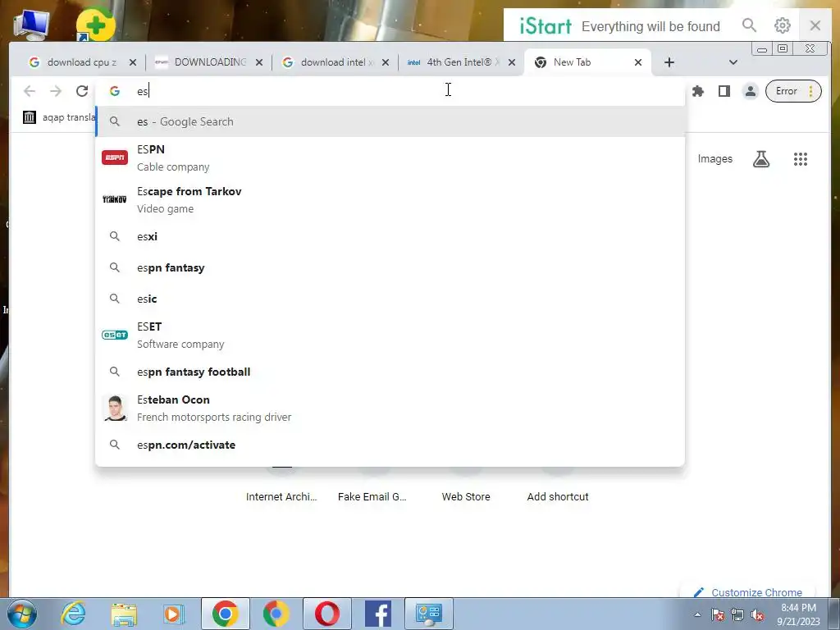
Task: Choose the 'espn fantasy' suggestion
Action: 390,267
